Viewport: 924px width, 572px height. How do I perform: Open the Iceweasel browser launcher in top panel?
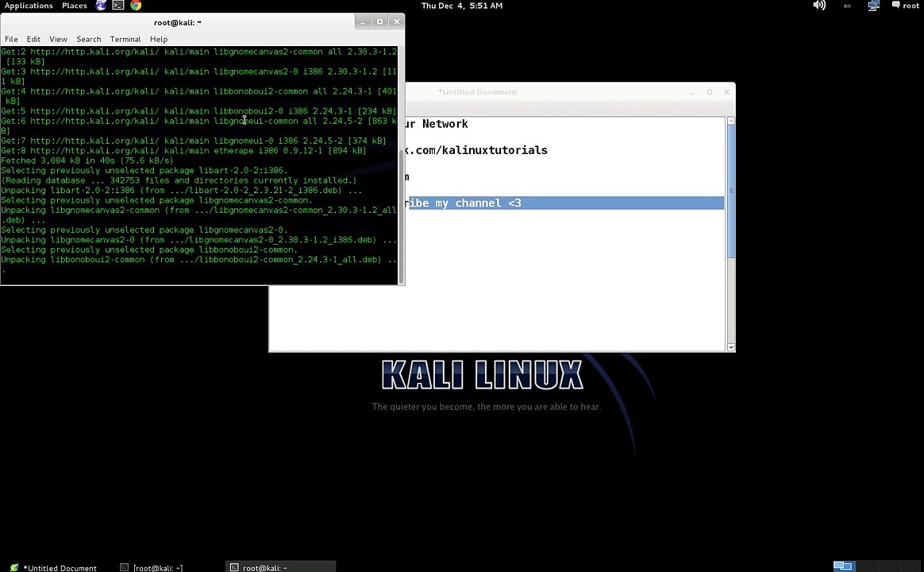point(101,6)
